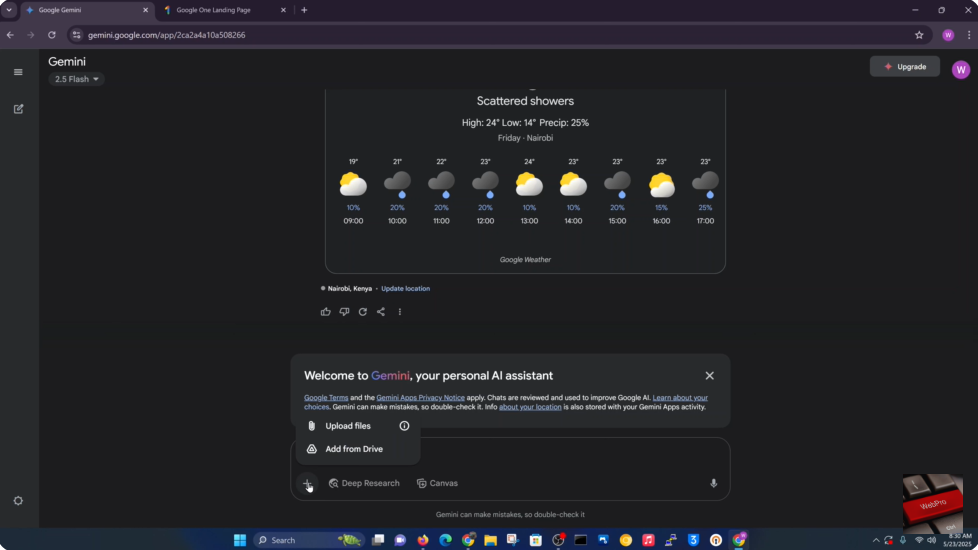Viewport: 978px width, 550px height.
Task: Open the Windows Start menu
Action: click(240, 540)
